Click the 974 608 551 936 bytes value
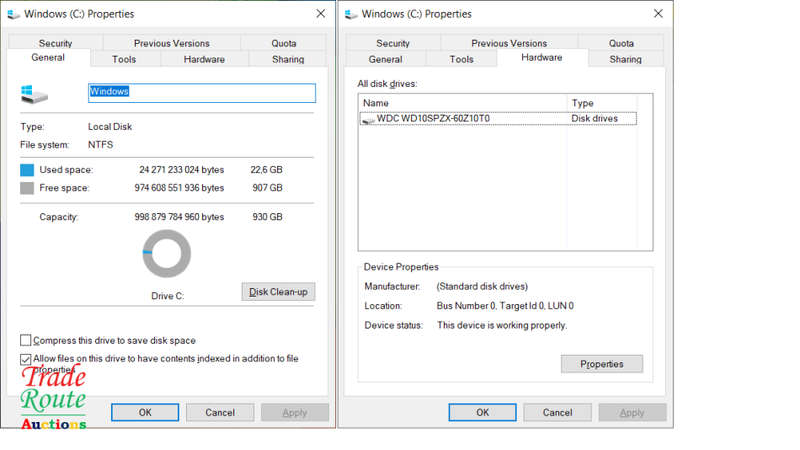The image size is (800, 450). click(179, 188)
